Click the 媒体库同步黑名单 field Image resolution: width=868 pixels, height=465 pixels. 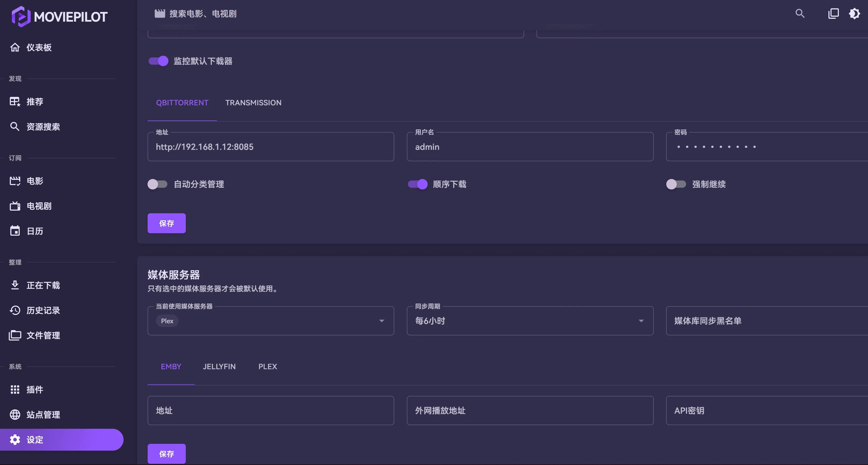(x=767, y=321)
